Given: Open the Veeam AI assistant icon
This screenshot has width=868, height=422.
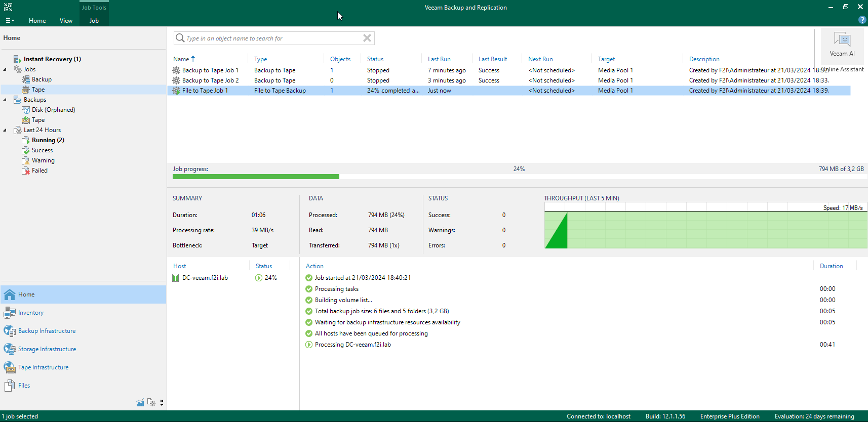Looking at the screenshot, I should tap(842, 39).
